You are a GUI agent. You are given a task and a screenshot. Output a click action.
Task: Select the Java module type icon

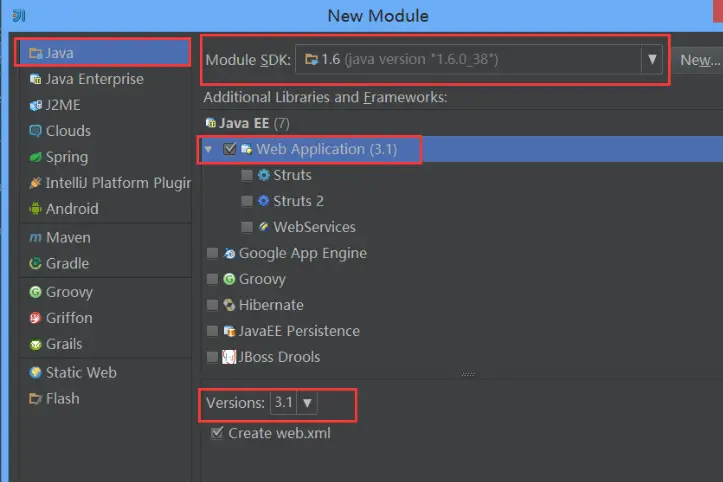pyautogui.click(x=36, y=53)
